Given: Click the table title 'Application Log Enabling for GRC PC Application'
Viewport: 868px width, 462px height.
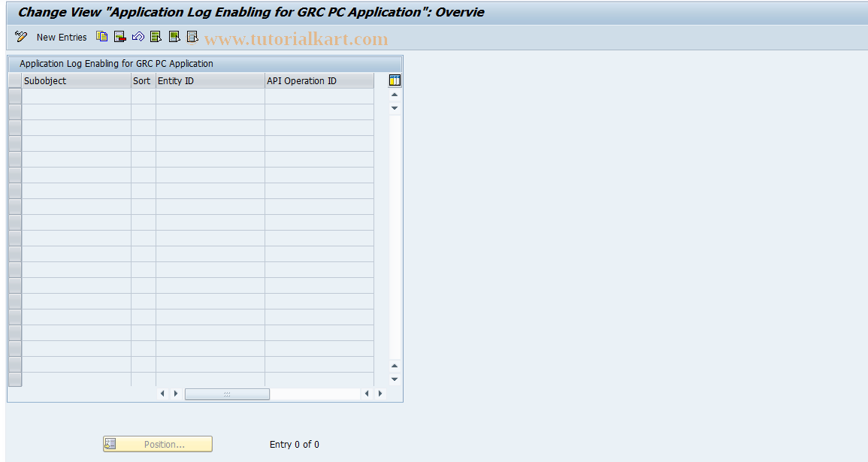Looking at the screenshot, I should pyautogui.click(x=116, y=64).
